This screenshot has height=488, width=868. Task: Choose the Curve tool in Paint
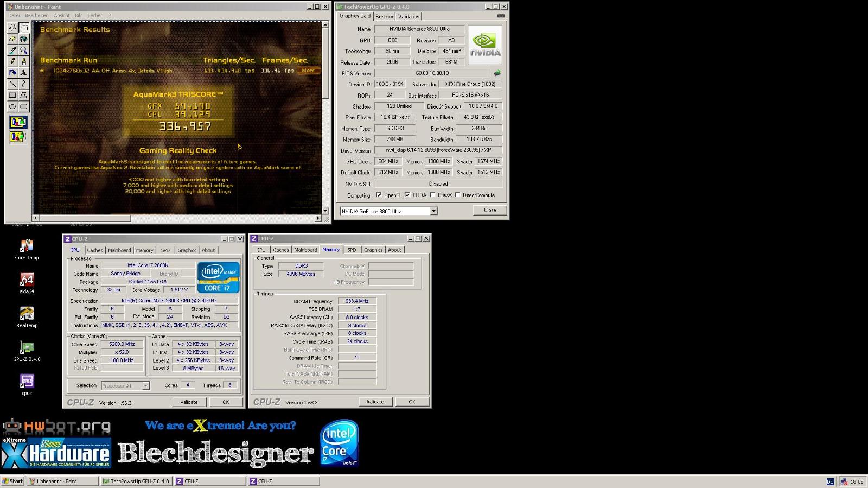pyautogui.click(x=24, y=84)
